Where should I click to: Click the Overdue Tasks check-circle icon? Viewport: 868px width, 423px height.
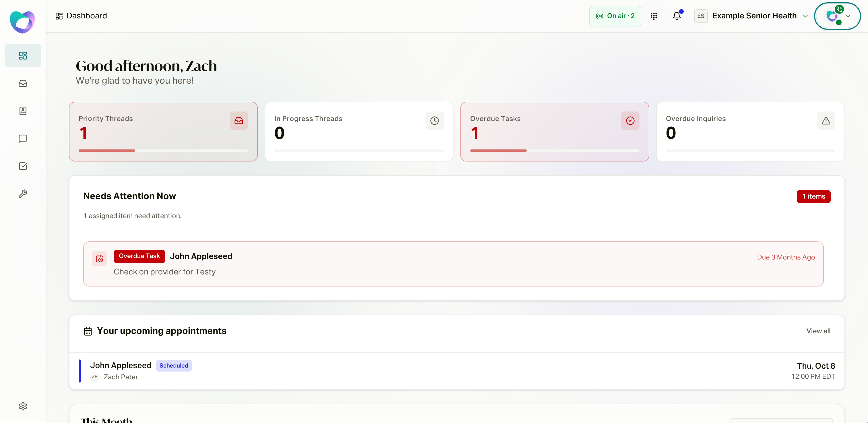coord(630,121)
